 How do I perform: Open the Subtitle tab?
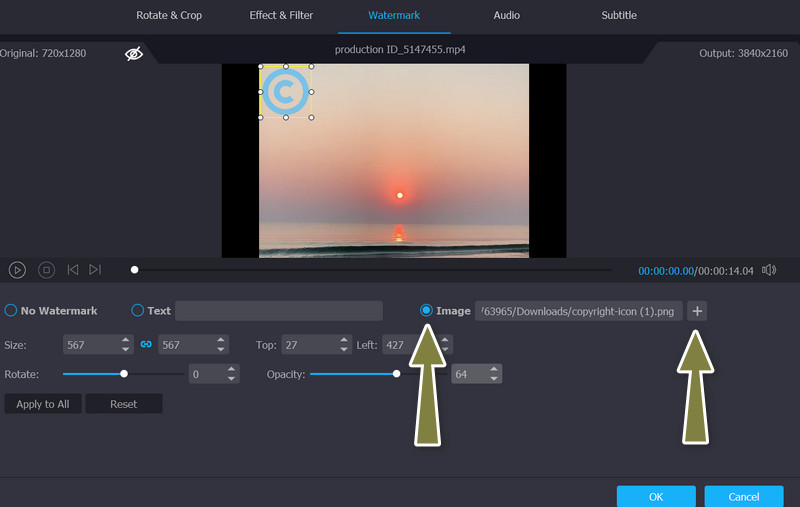(x=618, y=15)
